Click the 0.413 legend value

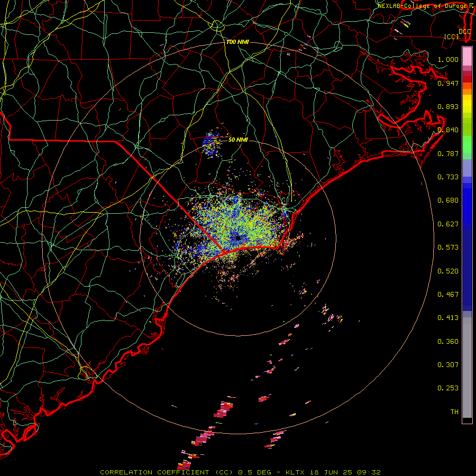point(448,318)
